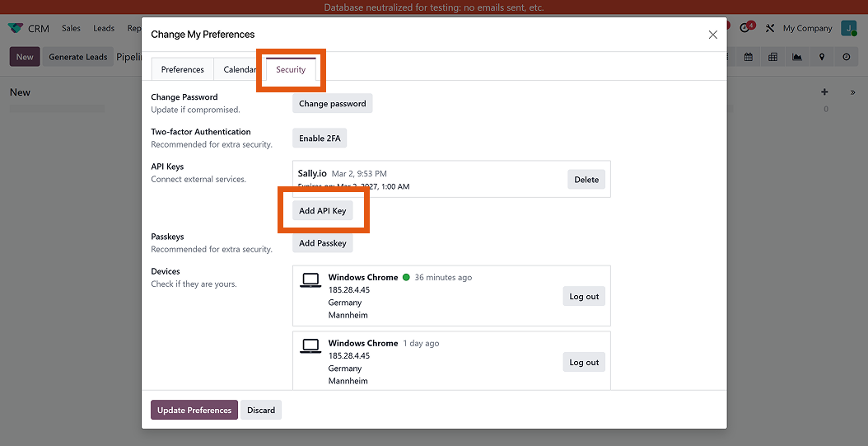The image size is (868, 446).
Task: Switch to the Preferences tab
Action: [182, 70]
